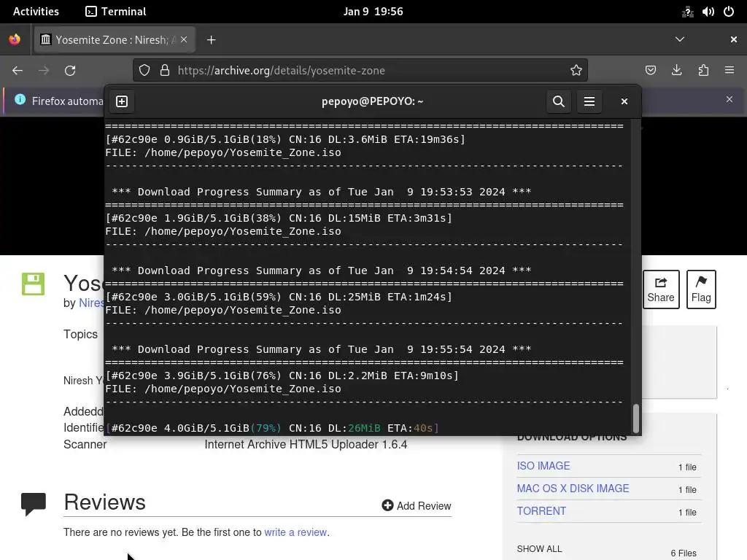Click the archive.org URL in the address bar
Viewport: 747px width, 560px height.
[x=281, y=71]
